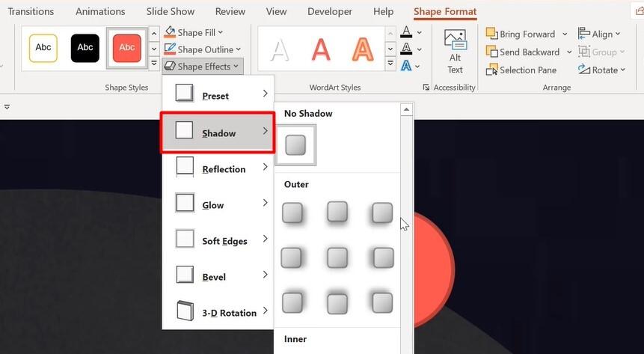Screen dimensions: 644x354
Task: Open the Help tab
Action: [383, 11]
